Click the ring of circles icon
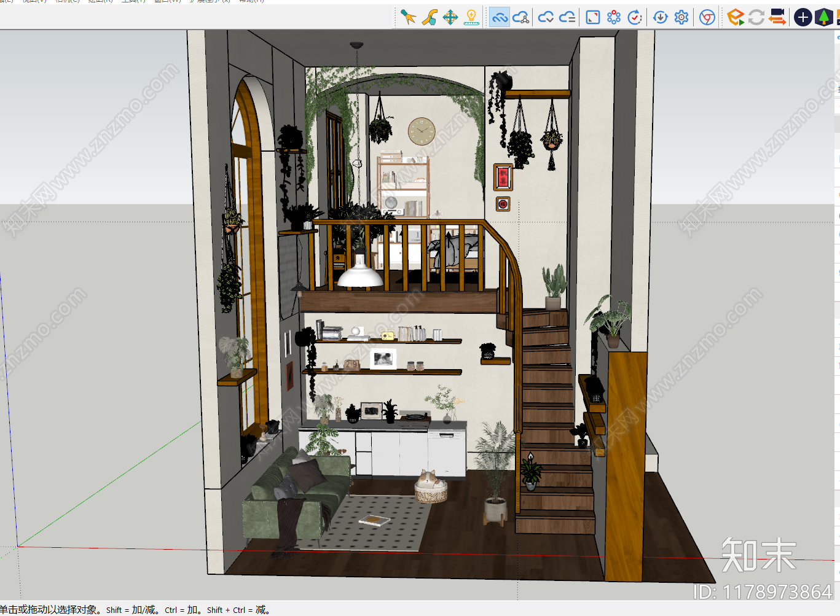The width and height of the screenshot is (840, 616). [614, 17]
